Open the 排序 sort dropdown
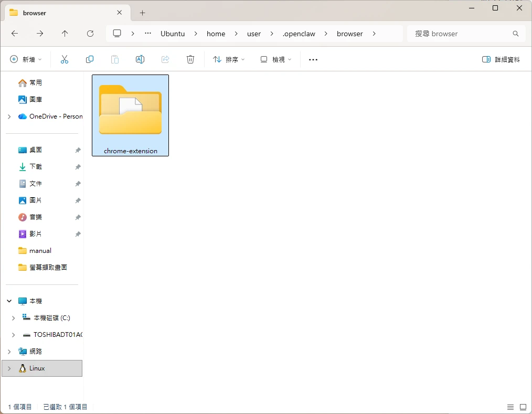Viewport: 532px width, 414px height. (229, 60)
